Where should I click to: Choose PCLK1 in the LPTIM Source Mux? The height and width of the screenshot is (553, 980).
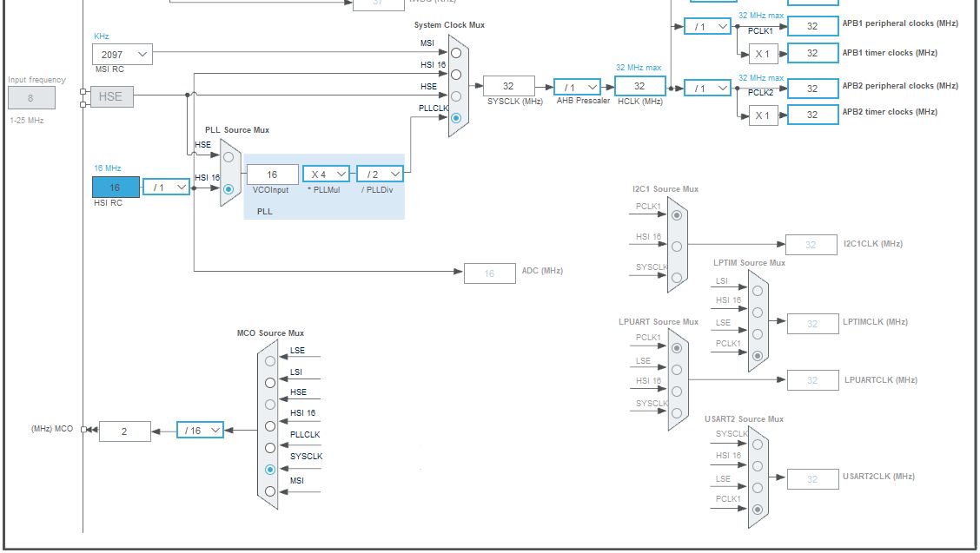758,356
